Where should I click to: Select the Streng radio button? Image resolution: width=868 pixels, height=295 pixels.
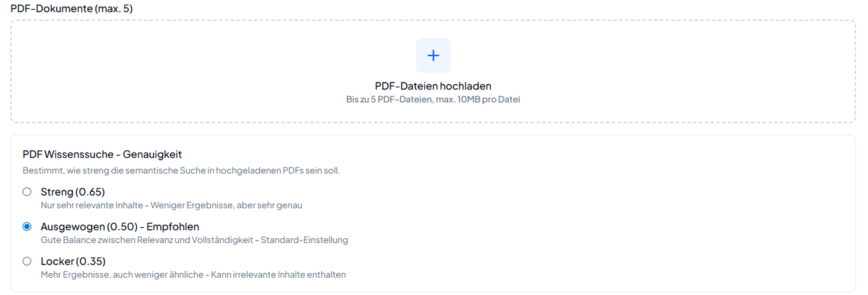coord(27,192)
